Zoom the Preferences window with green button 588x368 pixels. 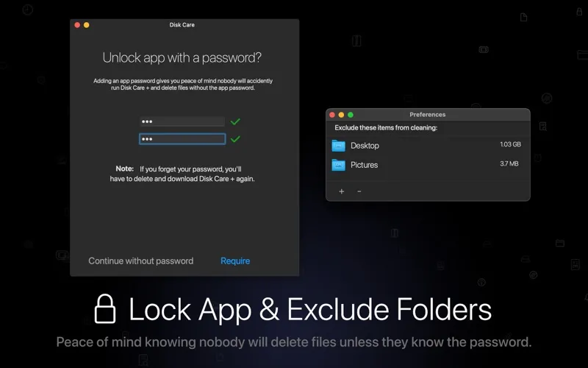pyautogui.click(x=351, y=115)
